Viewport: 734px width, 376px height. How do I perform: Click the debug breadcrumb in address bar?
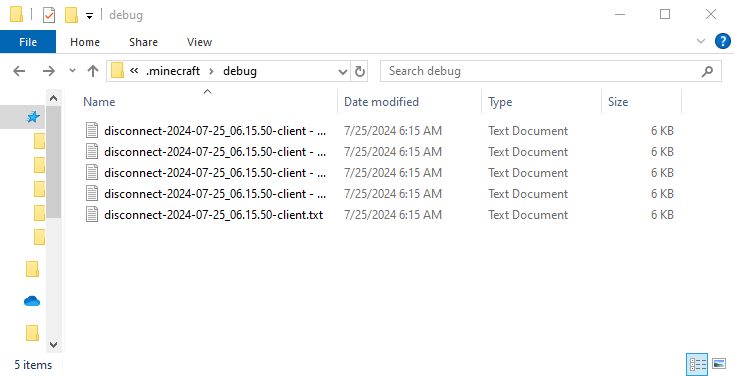(240, 71)
